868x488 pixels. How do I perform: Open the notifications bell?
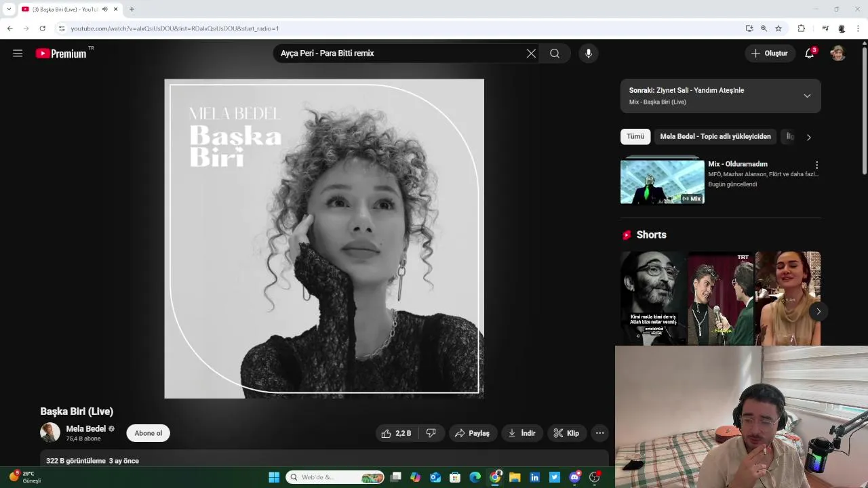point(810,54)
